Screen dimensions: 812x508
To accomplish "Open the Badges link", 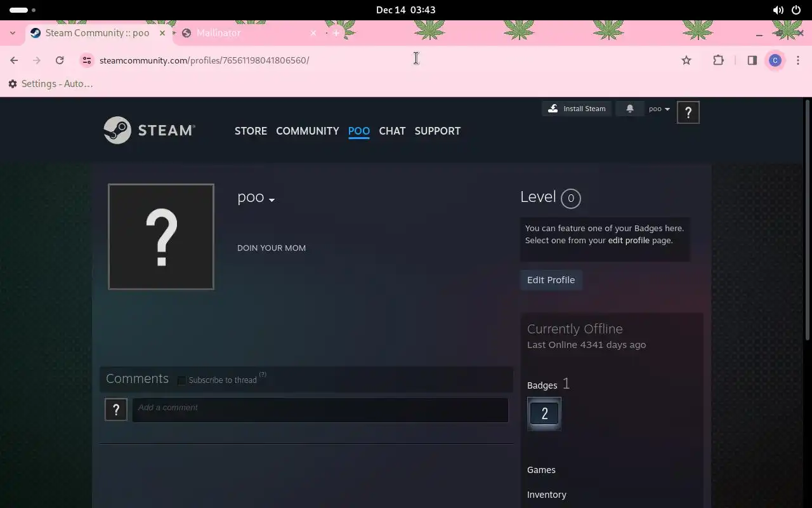I will (x=542, y=385).
